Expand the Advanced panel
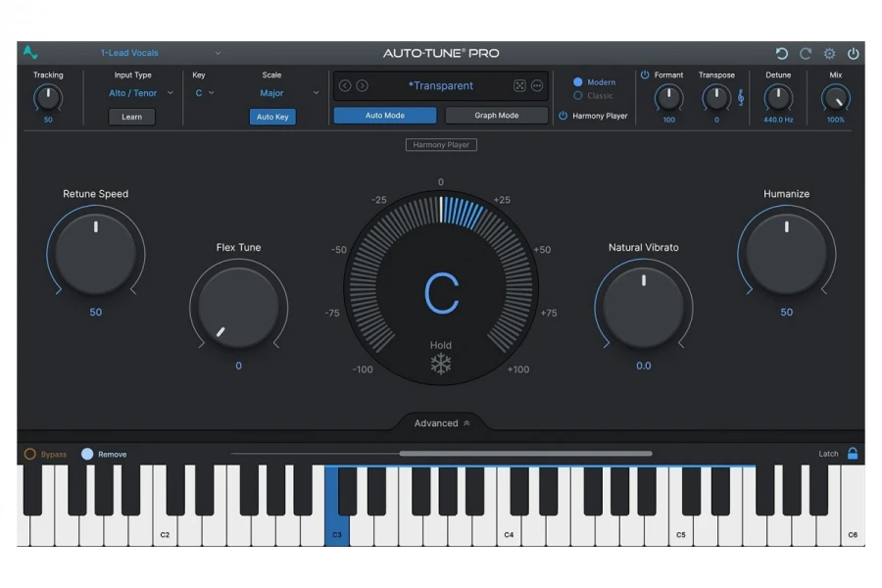This screenshot has height=588, width=882. pyautogui.click(x=442, y=423)
